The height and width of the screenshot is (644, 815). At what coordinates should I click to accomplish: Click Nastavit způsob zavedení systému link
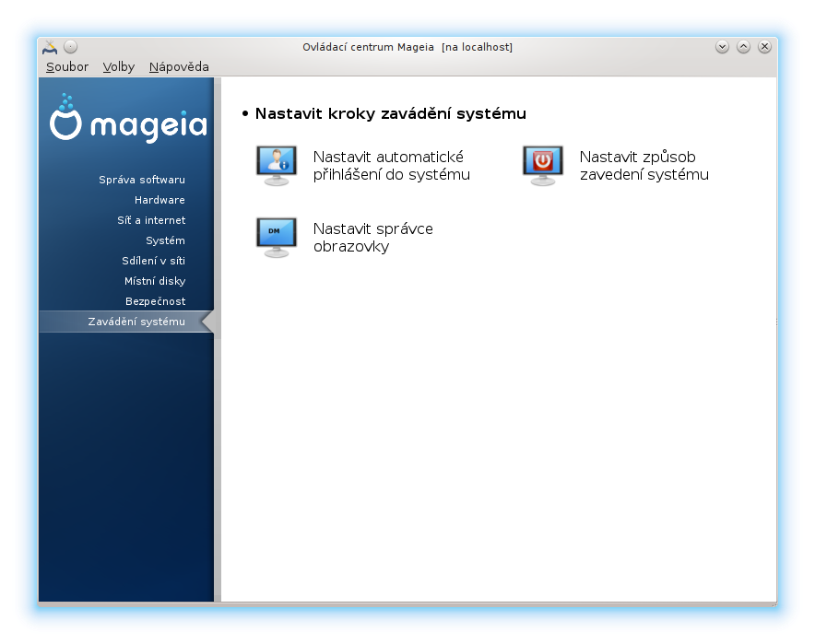(644, 166)
